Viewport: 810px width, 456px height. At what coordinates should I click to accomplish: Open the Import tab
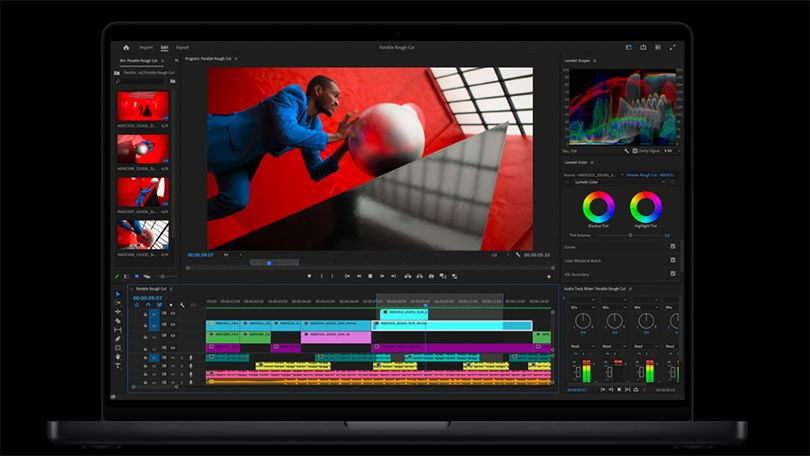click(x=146, y=48)
